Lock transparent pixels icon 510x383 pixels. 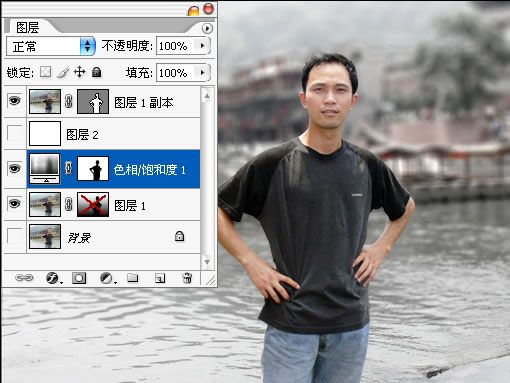(45, 72)
